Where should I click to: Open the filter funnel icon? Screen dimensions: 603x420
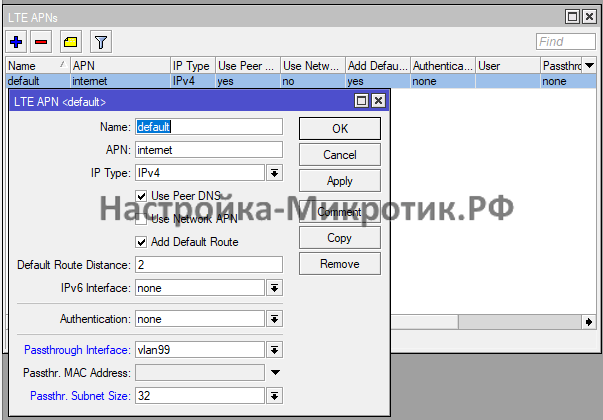(x=101, y=42)
